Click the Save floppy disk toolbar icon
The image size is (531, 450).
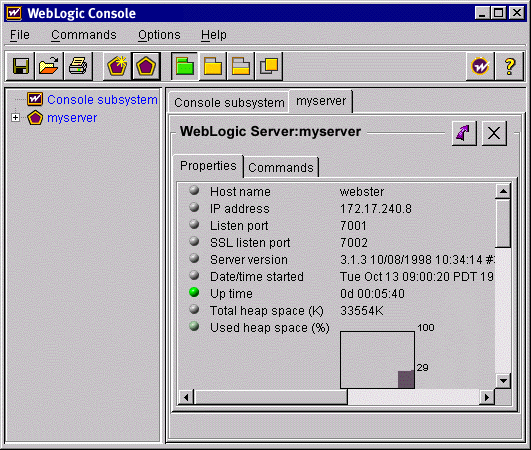(20, 66)
